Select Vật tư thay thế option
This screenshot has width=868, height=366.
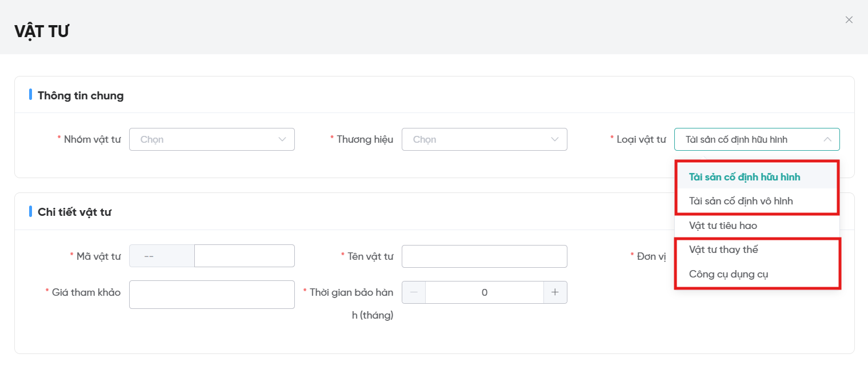(x=723, y=250)
